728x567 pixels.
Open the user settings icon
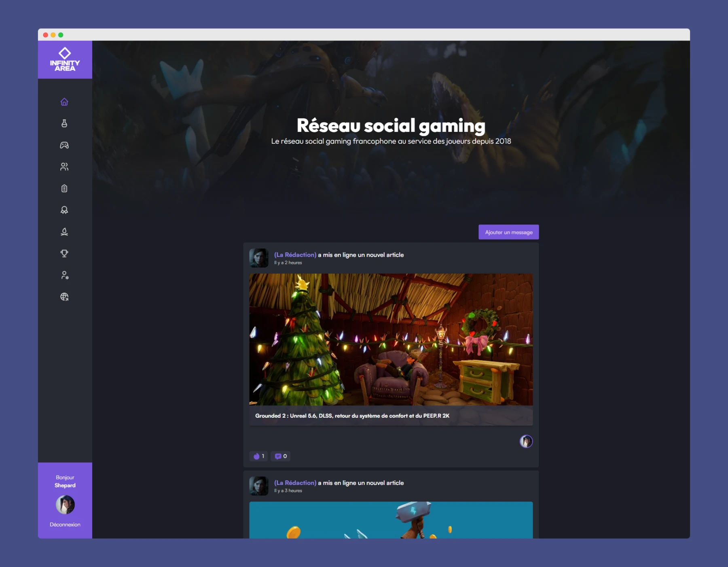coord(64,275)
